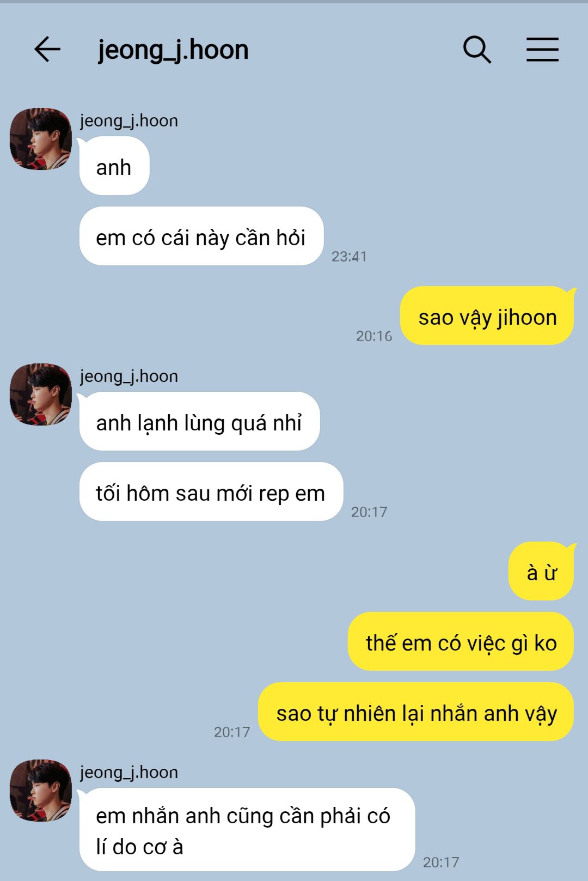Select the 'à ừ' yellow bubble
The image size is (588, 881).
point(541,571)
